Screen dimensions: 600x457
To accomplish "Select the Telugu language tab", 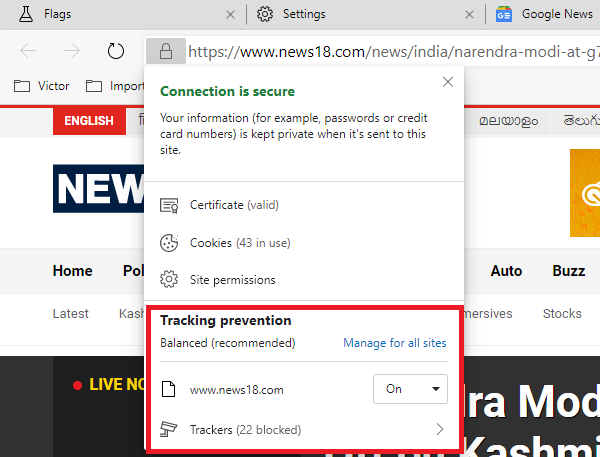I will (580, 121).
